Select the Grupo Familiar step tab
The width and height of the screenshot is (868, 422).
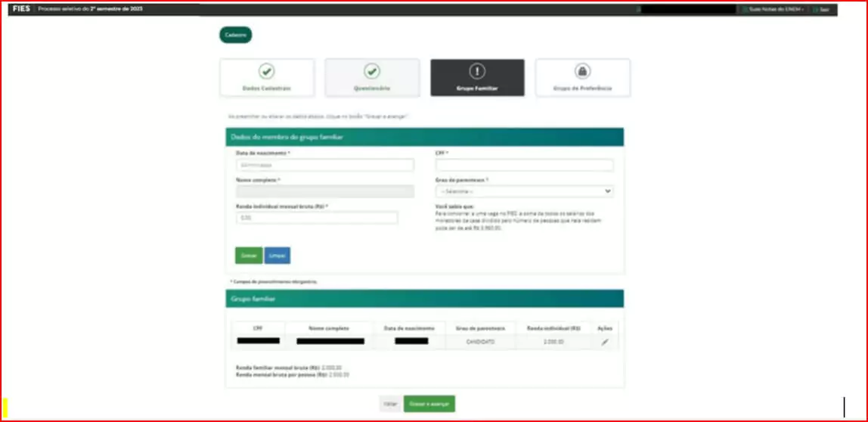tap(477, 78)
